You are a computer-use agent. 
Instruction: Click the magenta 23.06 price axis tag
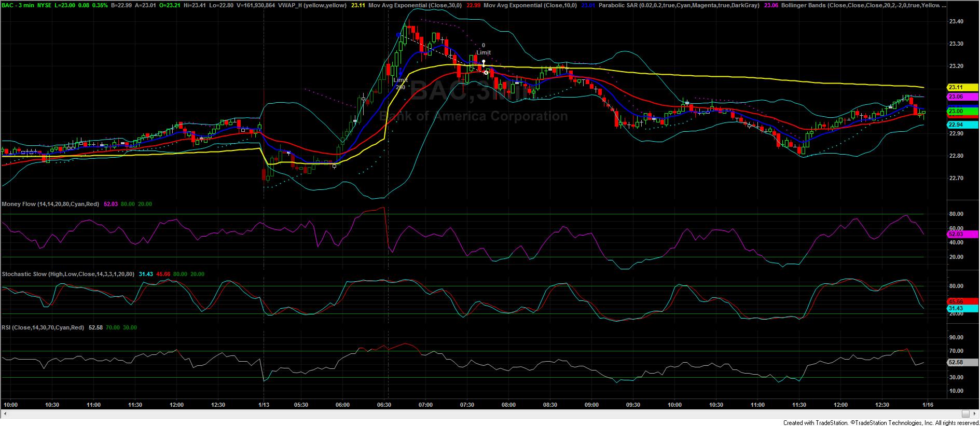956,97
